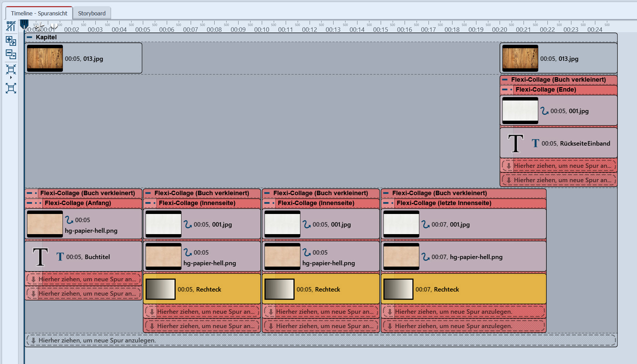The image size is (637, 364).
Task: Click the 00:23 mark on the time ruler
Action: [571, 29]
